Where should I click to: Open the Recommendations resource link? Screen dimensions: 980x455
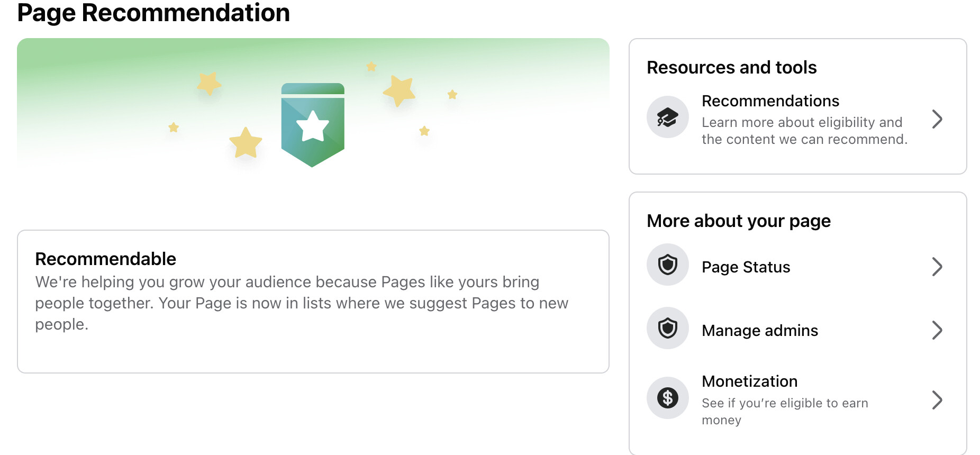pyautogui.click(x=770, y=101)
